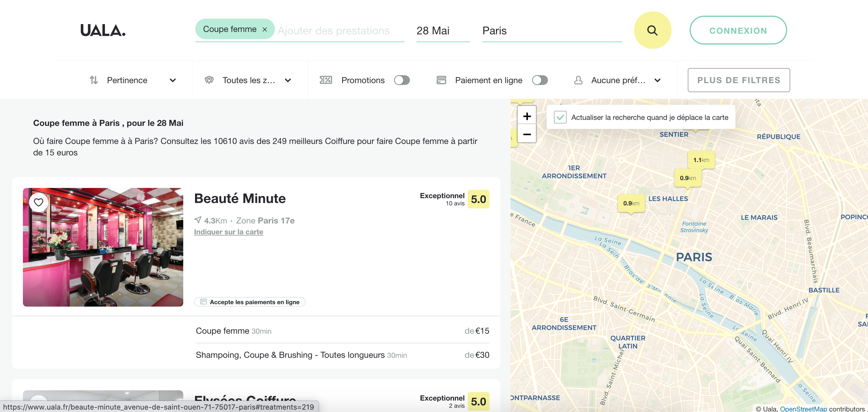Turn on Paiement en ligne toggle
Screen dimensions: 868x412
539,80
